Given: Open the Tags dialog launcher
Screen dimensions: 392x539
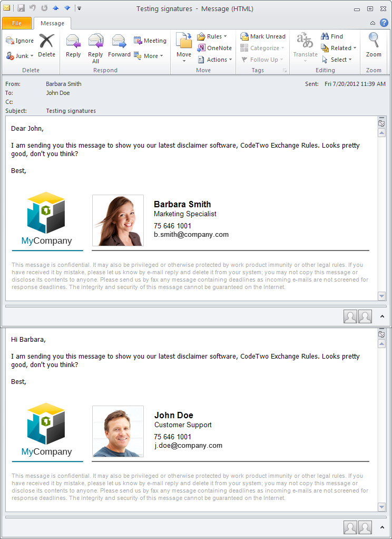Looking at the screenshot, I should point(285,71).
